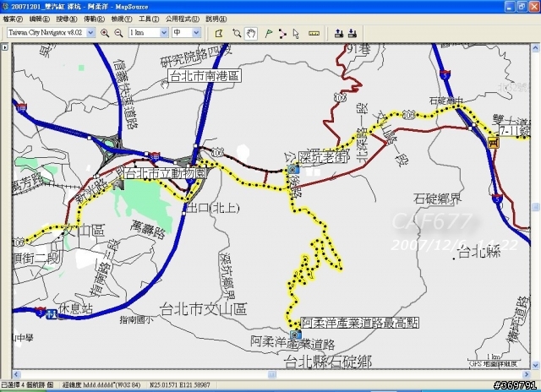Click the horizontal scrollbar left arrow

point(17,374)
